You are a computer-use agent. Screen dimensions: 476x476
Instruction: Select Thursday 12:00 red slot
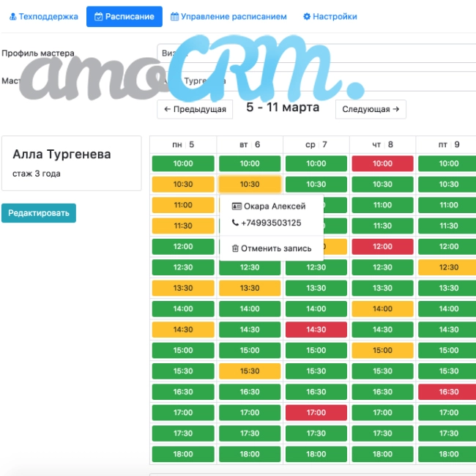[x=382, y=247]
